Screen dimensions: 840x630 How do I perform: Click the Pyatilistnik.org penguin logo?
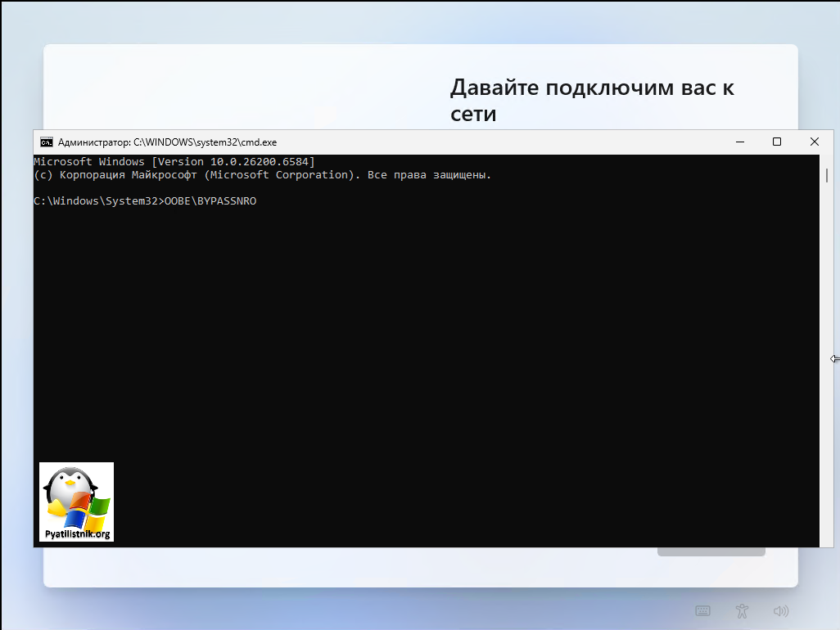click(x=76, y=502)
